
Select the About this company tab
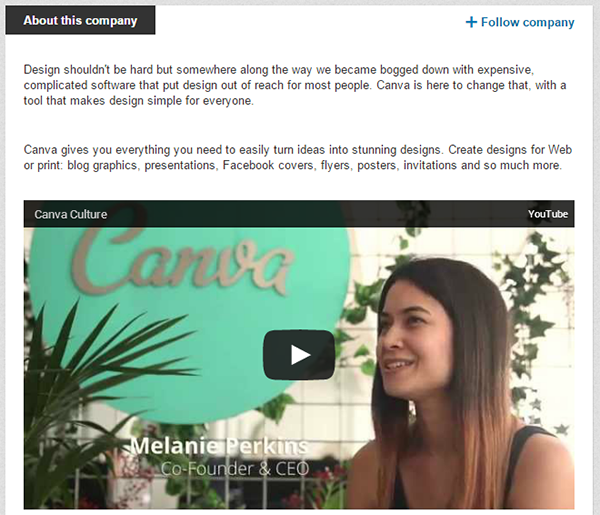(80, 20)
